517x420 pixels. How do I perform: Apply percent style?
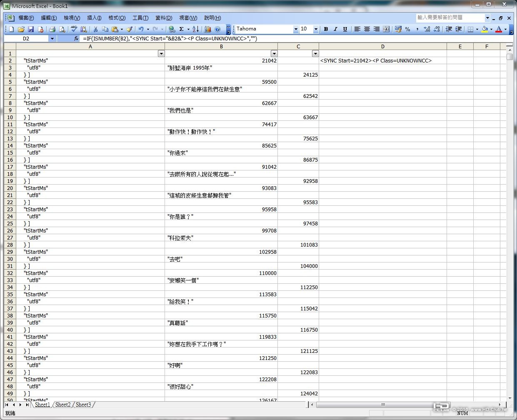coord(407,29)
